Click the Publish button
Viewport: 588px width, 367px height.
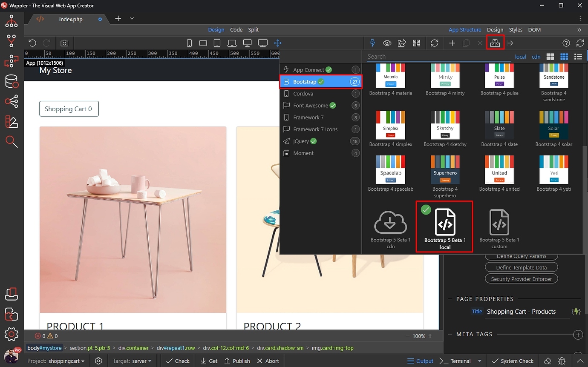237,361
